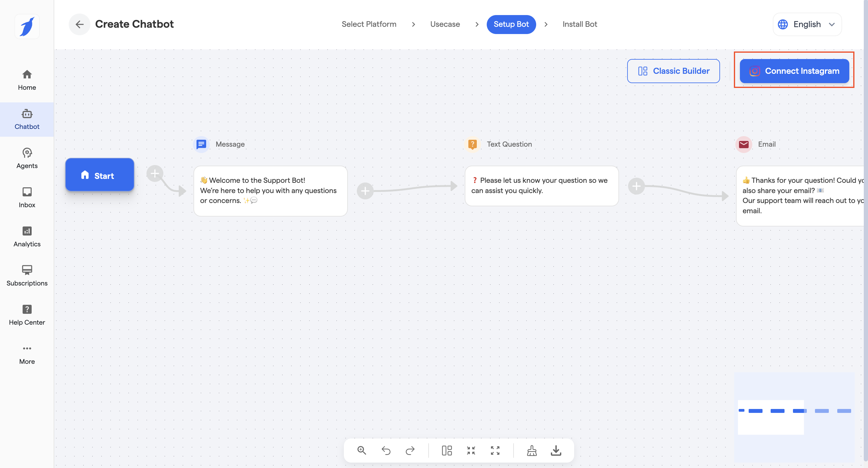Switch to Classic Builder

[x=673, y=71]
